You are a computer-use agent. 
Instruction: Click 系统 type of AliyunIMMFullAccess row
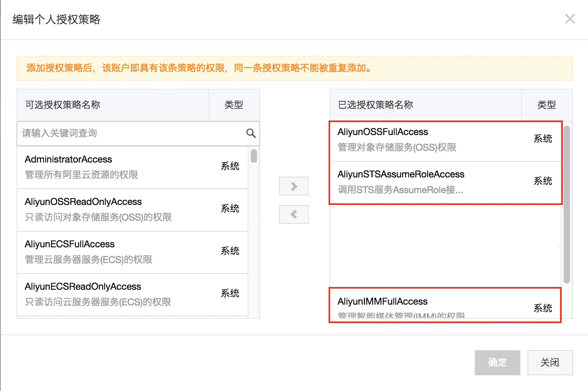click(543, 308)
